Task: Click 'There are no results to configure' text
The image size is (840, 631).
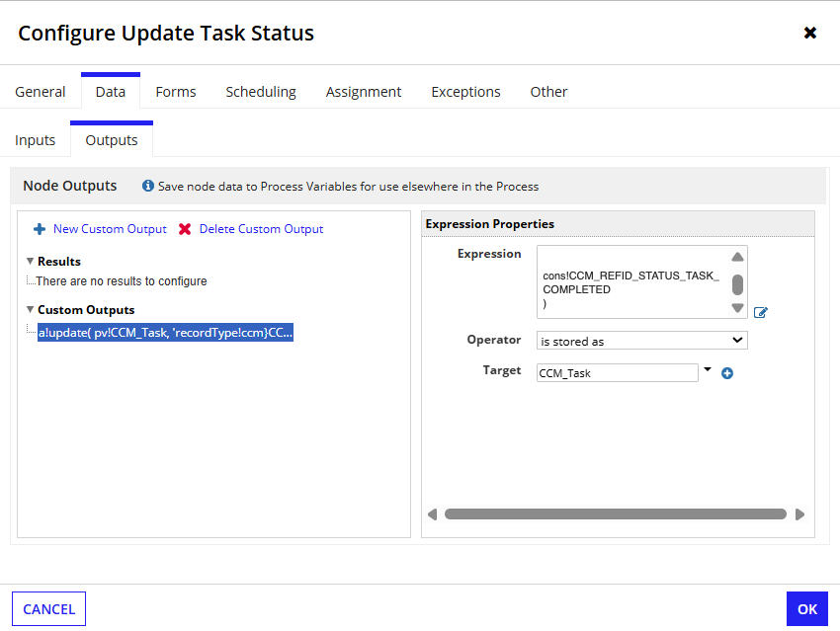Action: 122,281
